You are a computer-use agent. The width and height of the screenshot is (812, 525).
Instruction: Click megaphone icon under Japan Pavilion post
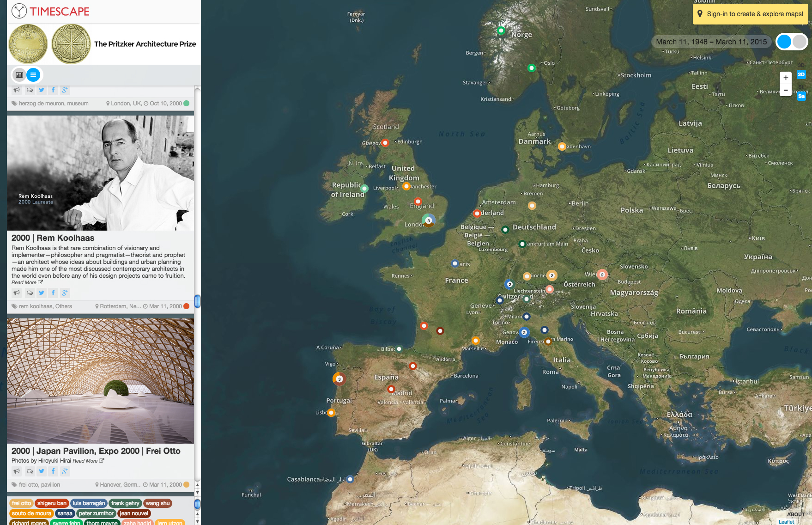[x=17, y=471]
